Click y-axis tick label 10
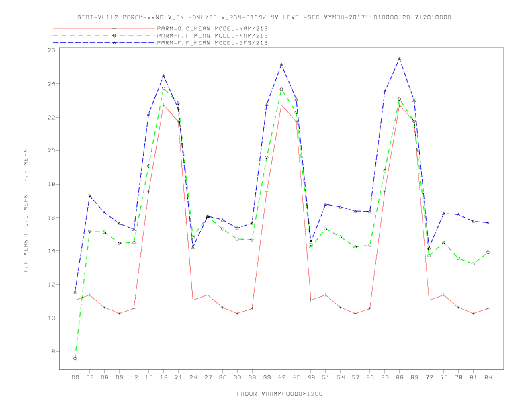Viewport: 532px width, 411px height. tap(52, 318)
